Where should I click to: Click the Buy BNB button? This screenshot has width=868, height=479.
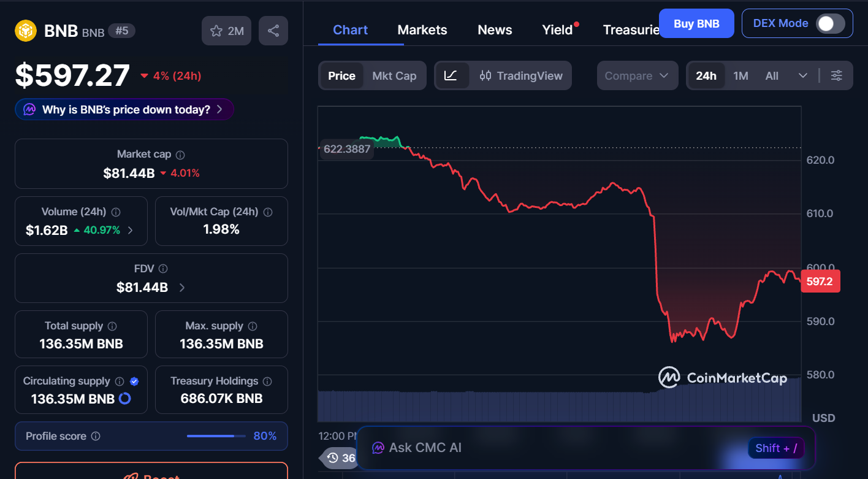click(696, 23)
